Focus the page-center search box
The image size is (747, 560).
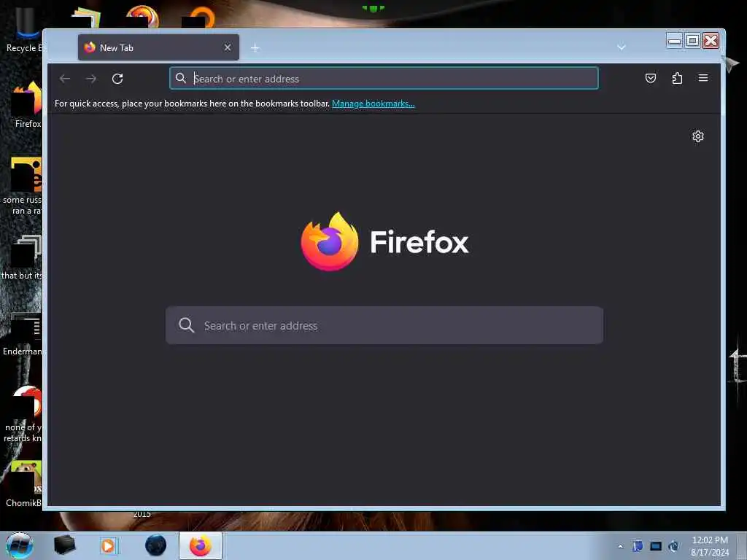tap(384, 325)
